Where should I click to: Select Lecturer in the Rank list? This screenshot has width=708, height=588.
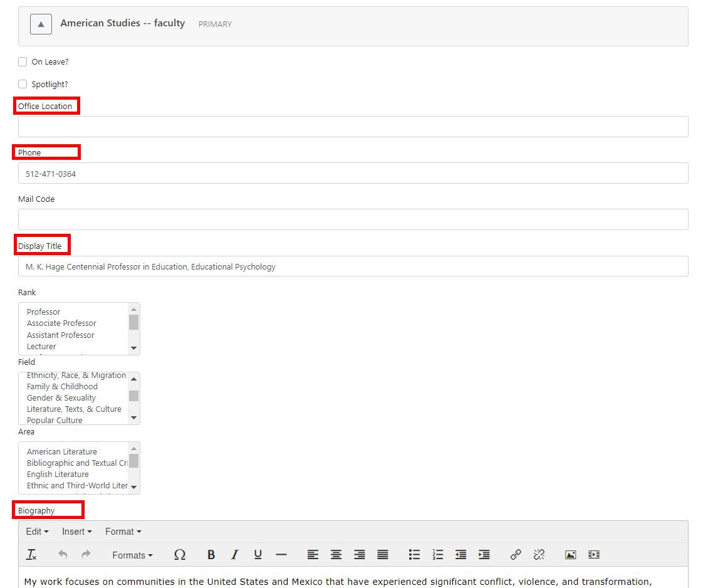[41, 347]
